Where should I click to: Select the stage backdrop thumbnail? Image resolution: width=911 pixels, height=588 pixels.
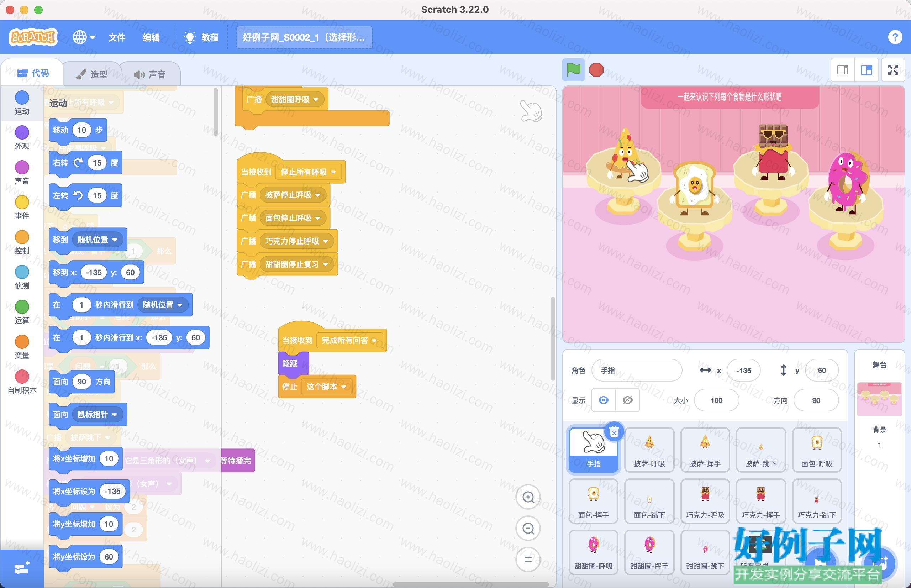click(879, 399)
